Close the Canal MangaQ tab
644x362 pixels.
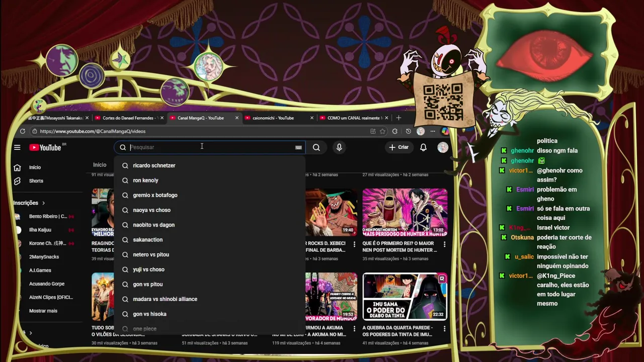[x=237, y=118]
